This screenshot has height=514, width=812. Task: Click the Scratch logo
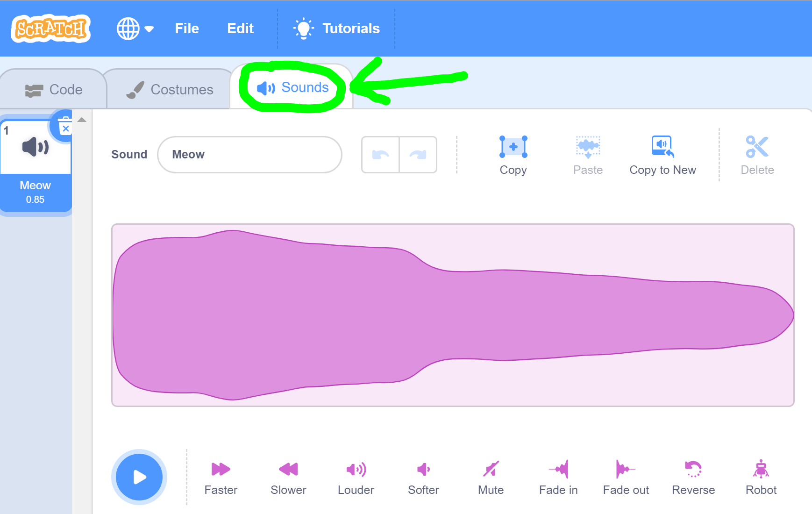(x=50, y=29)
